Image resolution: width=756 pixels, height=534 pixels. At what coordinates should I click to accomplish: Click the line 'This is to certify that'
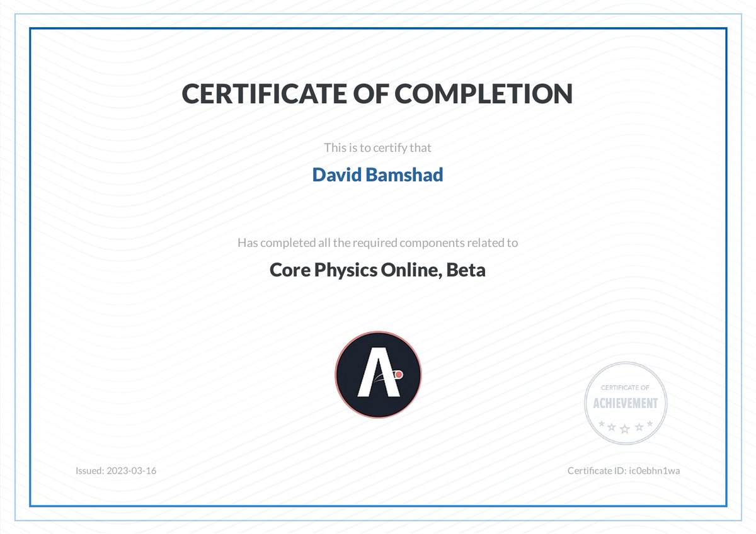point(378,148)
